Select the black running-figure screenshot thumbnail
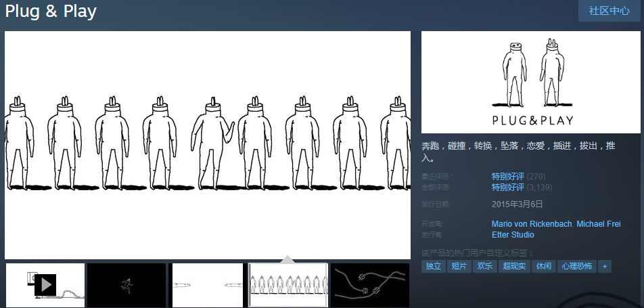 [x=127, y=284]
